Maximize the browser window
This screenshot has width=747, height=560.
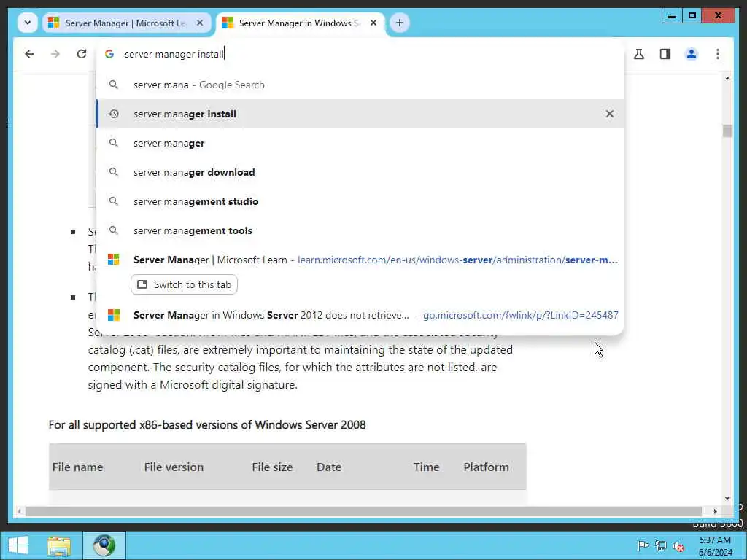(692, 16)
